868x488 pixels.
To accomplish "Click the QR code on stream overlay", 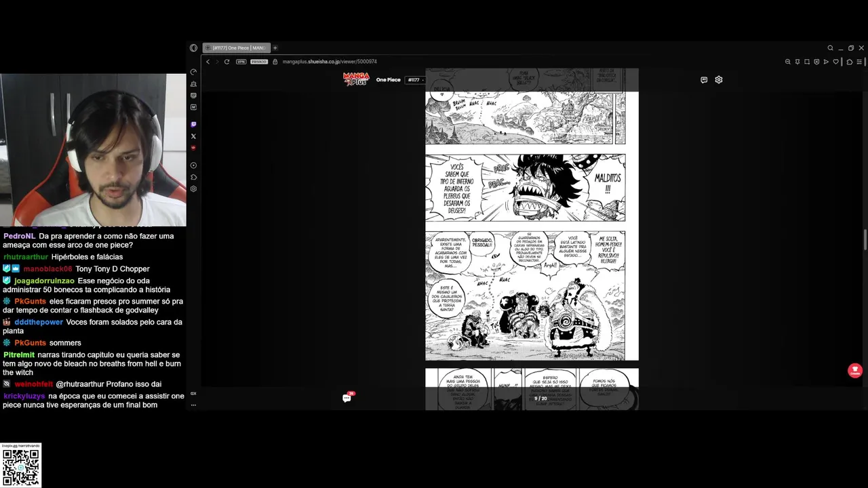I will click(x=20, y=468).
